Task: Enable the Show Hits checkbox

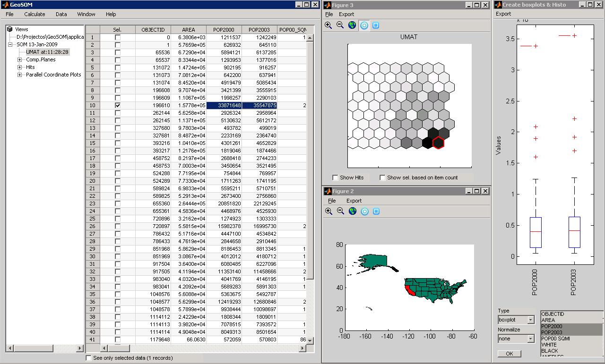Action: (335, 178)
